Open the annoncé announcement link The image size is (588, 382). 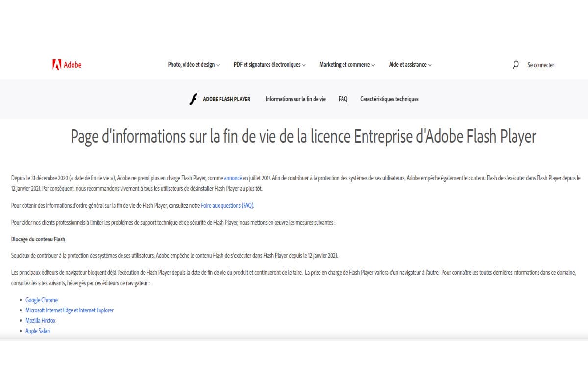pyautogui.click(x=232, y=178)
